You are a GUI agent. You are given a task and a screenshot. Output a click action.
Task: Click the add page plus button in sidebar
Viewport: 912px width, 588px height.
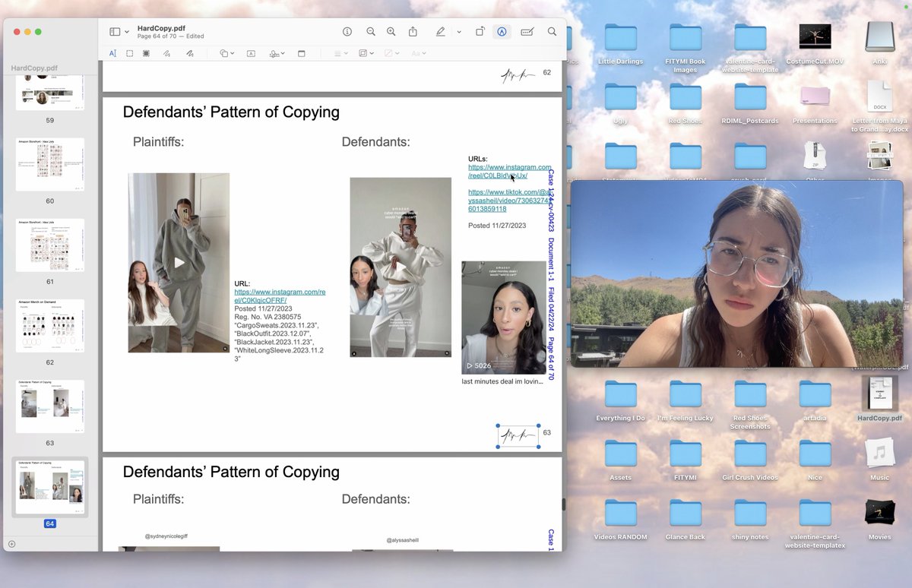click(x=11, y=544)
